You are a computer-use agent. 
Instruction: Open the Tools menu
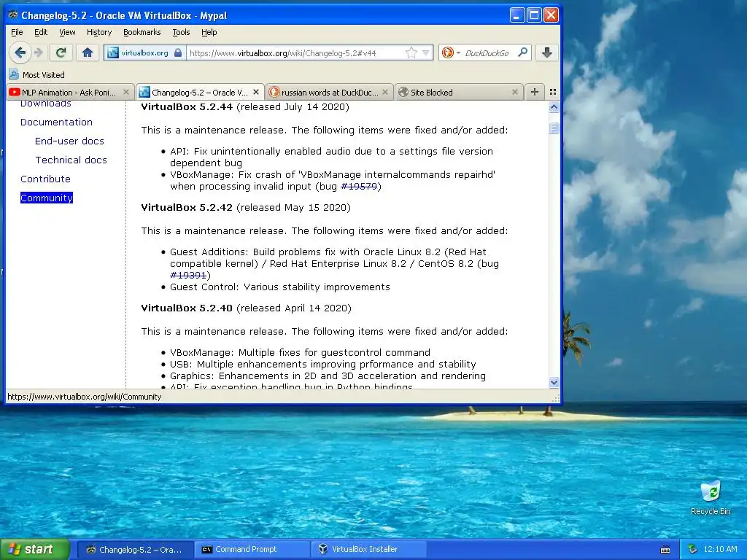click(x=181, y=32)
